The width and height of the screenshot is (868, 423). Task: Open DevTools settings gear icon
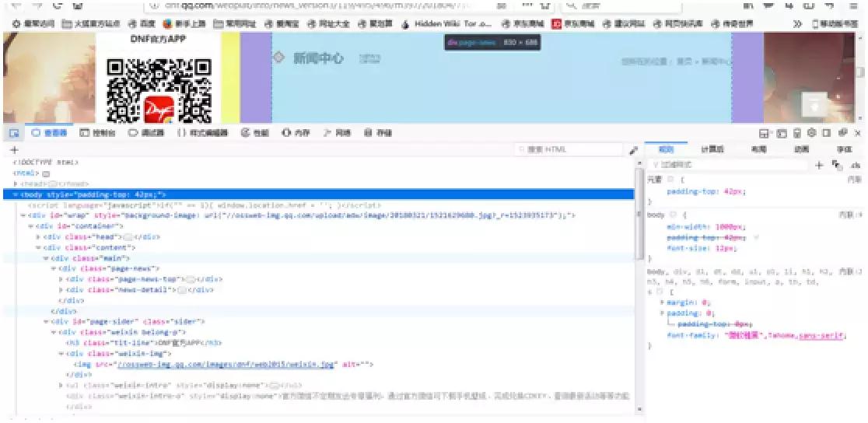point(812,133)
